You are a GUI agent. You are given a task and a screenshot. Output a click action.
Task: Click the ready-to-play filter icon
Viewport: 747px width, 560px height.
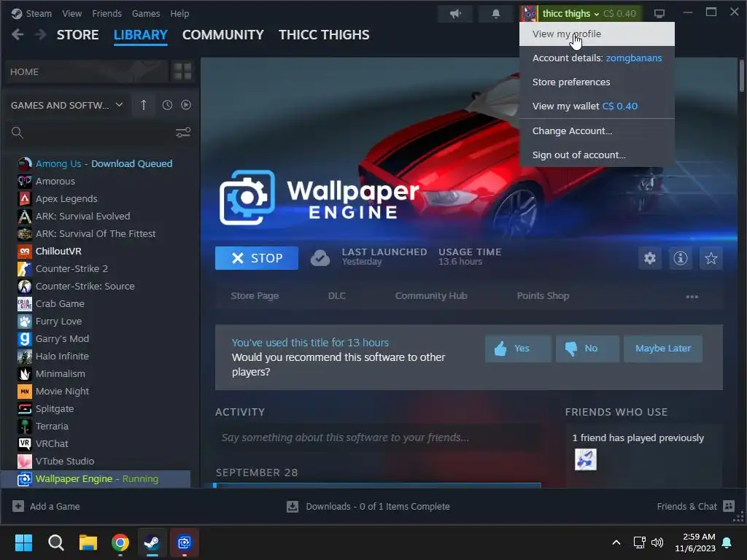[186, 105]
